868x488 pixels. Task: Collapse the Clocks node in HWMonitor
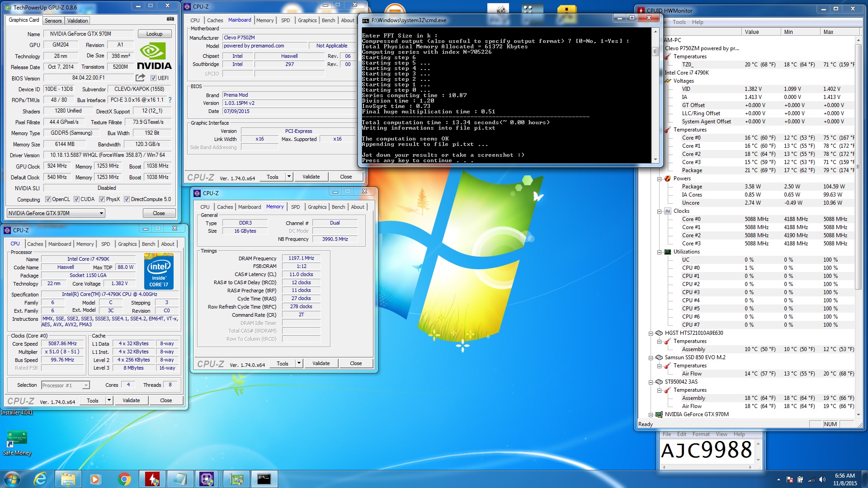[659, 211]
